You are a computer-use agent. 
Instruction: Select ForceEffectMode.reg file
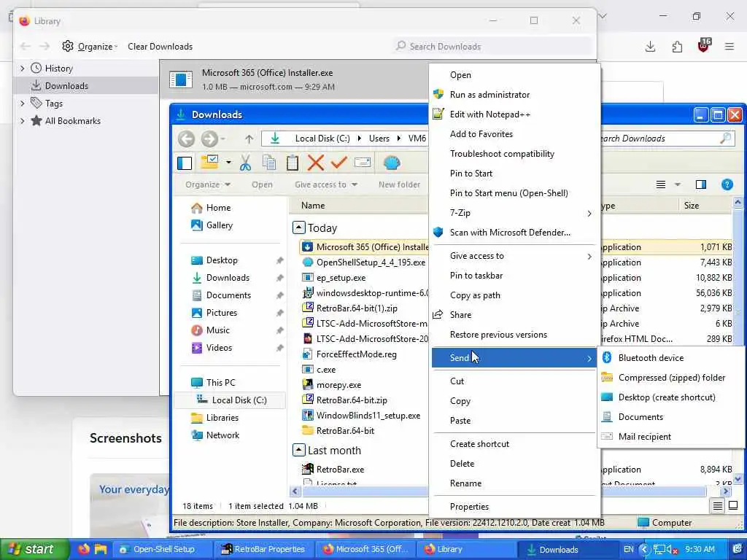coord(356,354)
